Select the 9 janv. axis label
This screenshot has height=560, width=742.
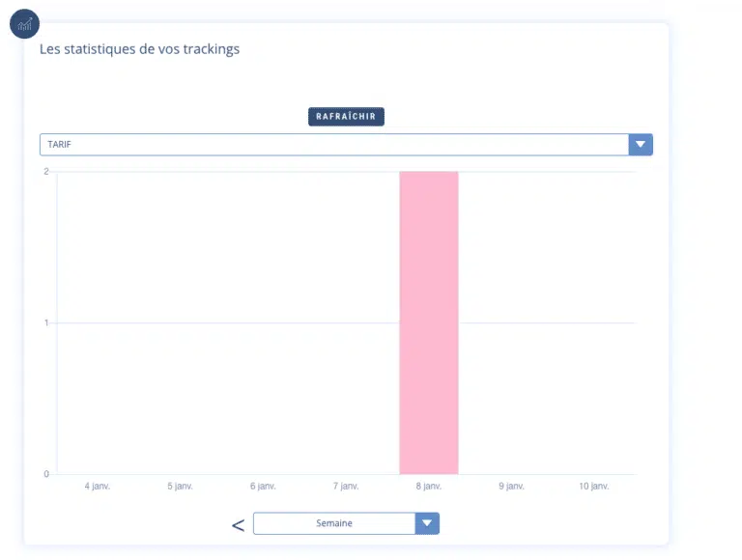(x=511, y=487)
